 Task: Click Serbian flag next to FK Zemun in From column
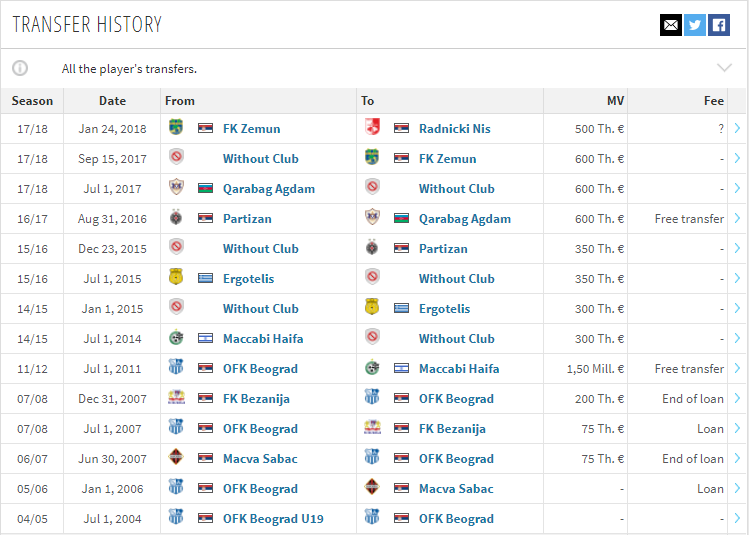[x=205, y=128]
